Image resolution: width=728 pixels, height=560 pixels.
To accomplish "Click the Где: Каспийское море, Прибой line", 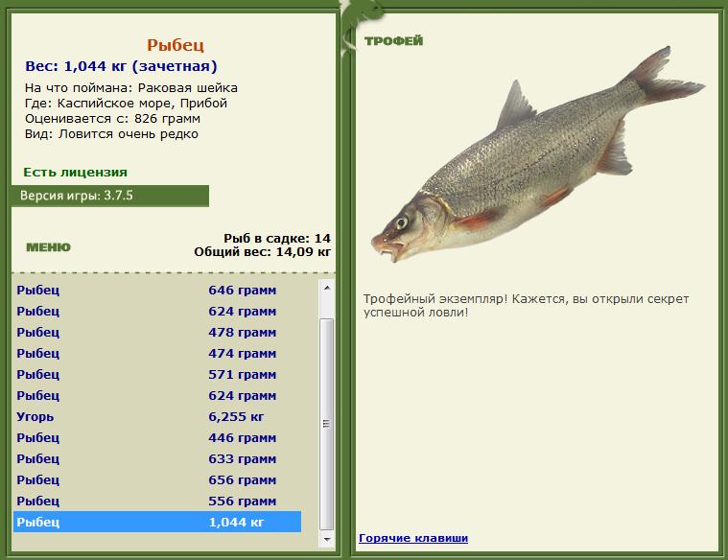I will coord(127,104).
